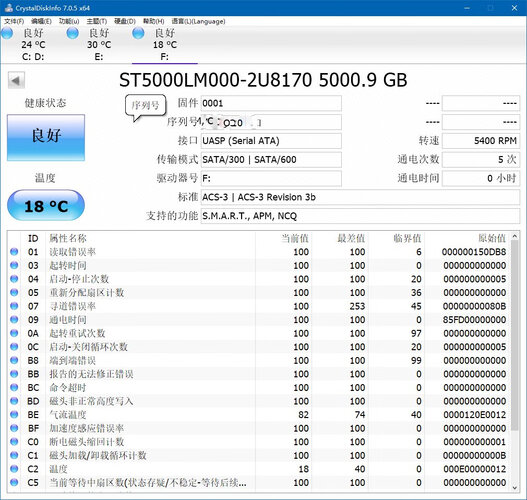Open the 主题(T) menu
Screen dimensions: 527x500
[96, 21]
